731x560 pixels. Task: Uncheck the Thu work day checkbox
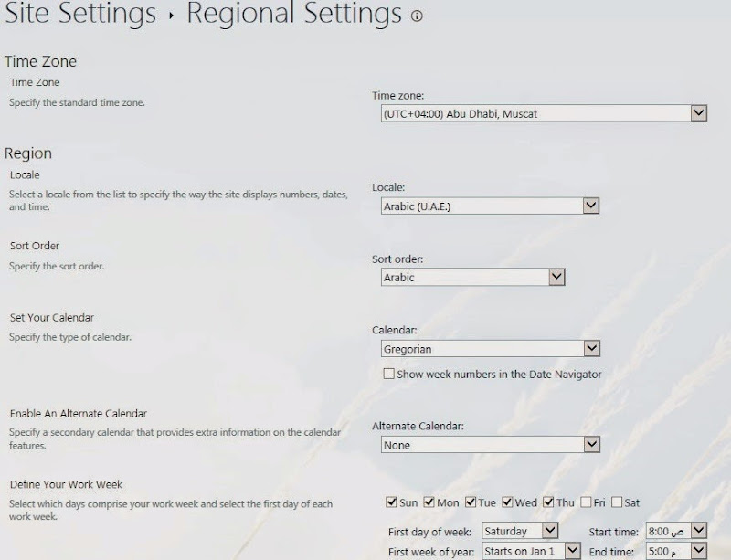tap(548, 502)
